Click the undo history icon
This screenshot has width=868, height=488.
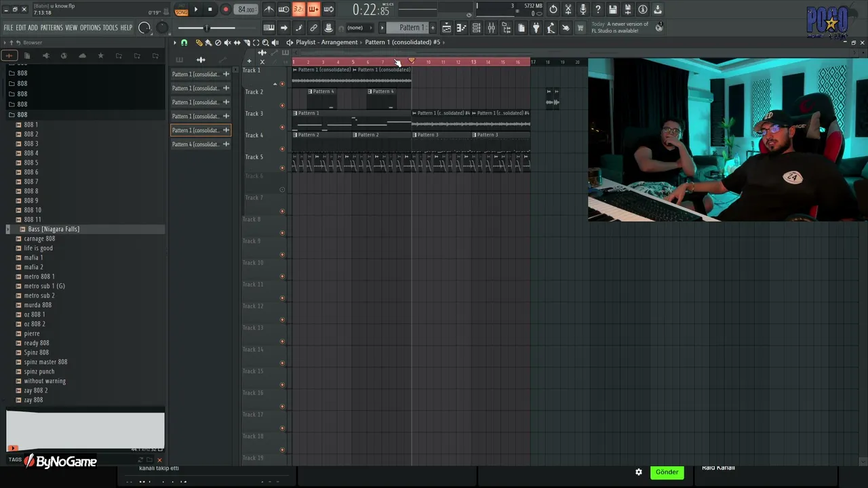coord(553,9)
